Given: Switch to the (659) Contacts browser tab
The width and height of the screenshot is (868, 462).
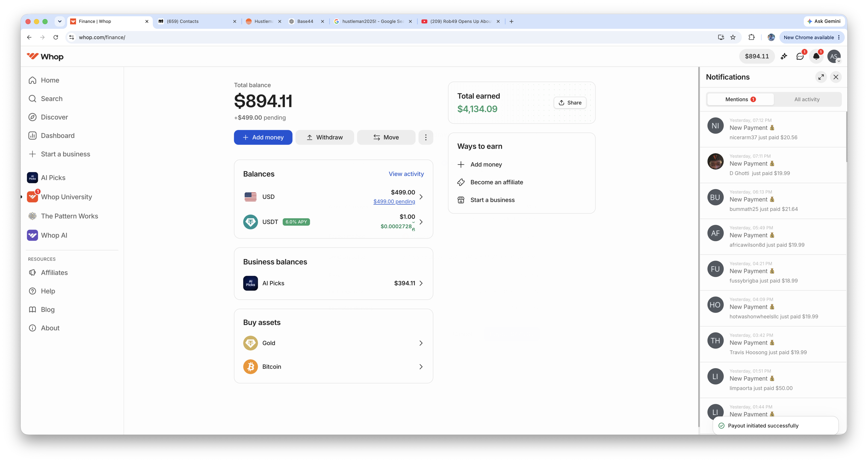Looking at the screenshot, I should pyautogui.click(x=197, y=21).
